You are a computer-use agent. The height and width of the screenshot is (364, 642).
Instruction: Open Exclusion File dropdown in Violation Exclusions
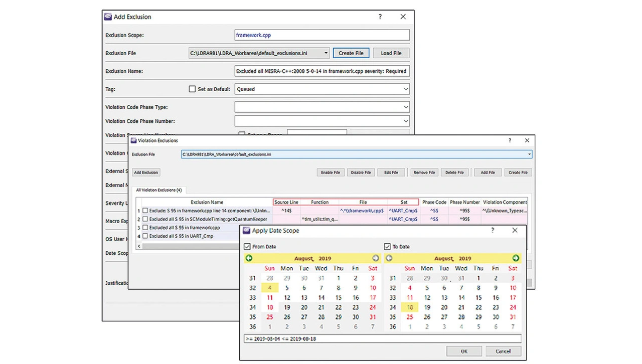[x=529, y=154]
